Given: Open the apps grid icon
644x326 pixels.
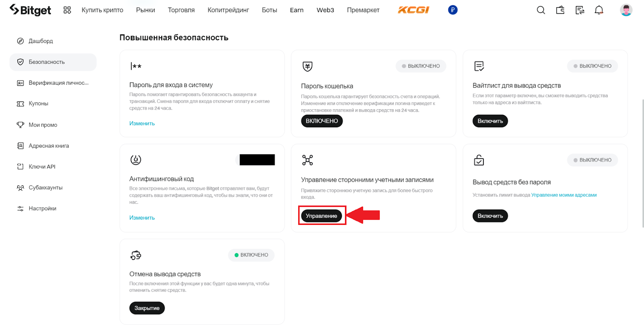Looking at the screenshot, I should point(67,10).
